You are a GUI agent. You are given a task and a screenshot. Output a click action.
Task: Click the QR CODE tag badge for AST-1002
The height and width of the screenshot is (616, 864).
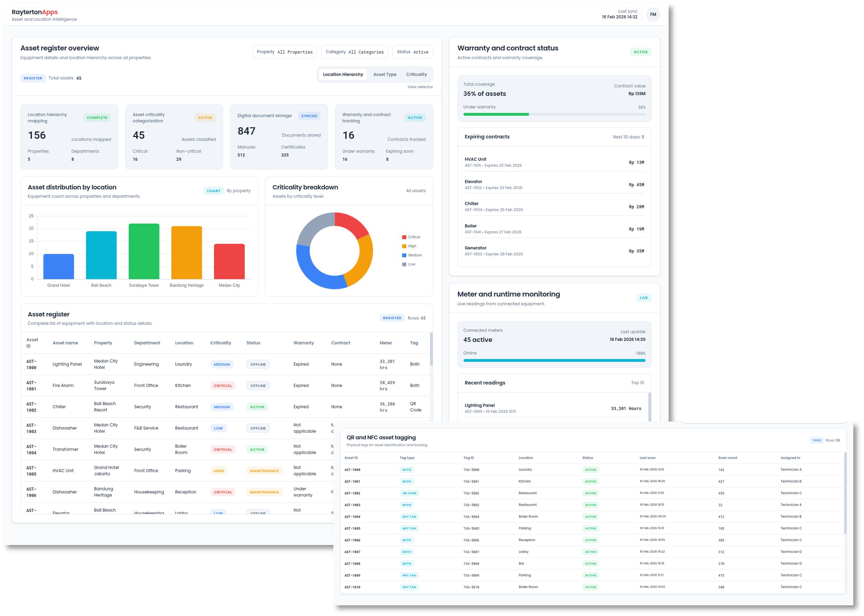tap(409, 493)
